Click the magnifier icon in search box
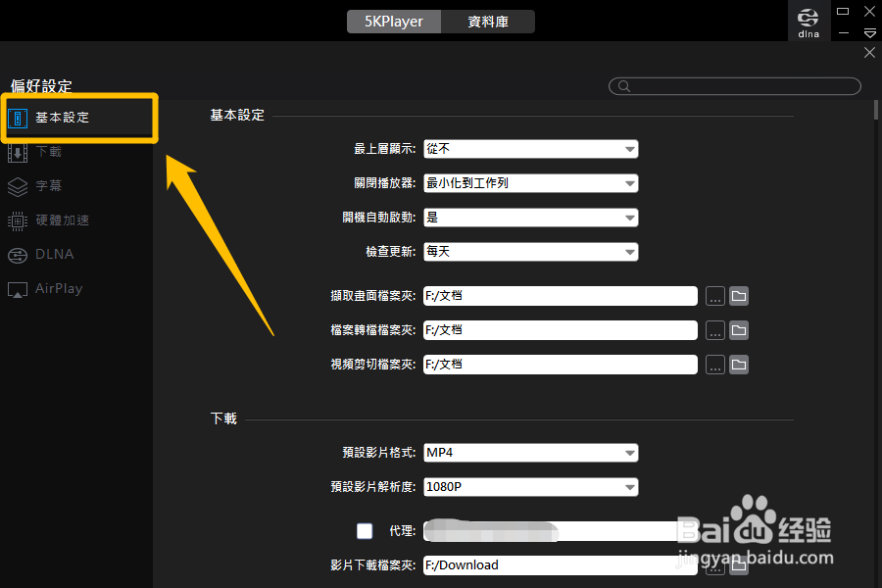The height and width of the screenshot is (588, 882). click(624, 86)
